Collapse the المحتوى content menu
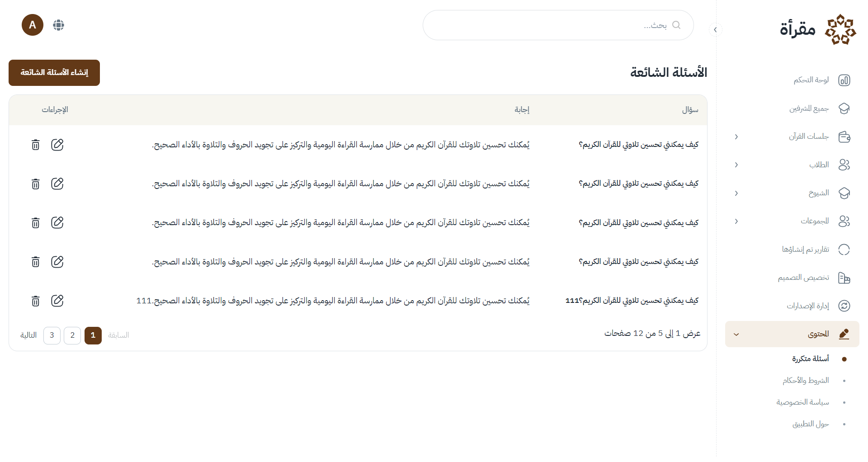The image size is (868, 462). pyautogui.click(x=736, y=335)
